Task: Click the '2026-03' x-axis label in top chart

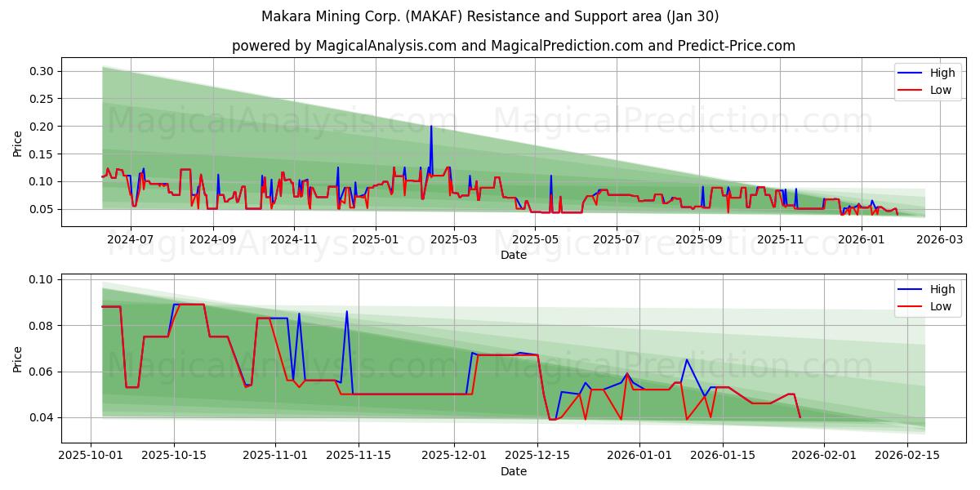Action: (x=939, y=240)
